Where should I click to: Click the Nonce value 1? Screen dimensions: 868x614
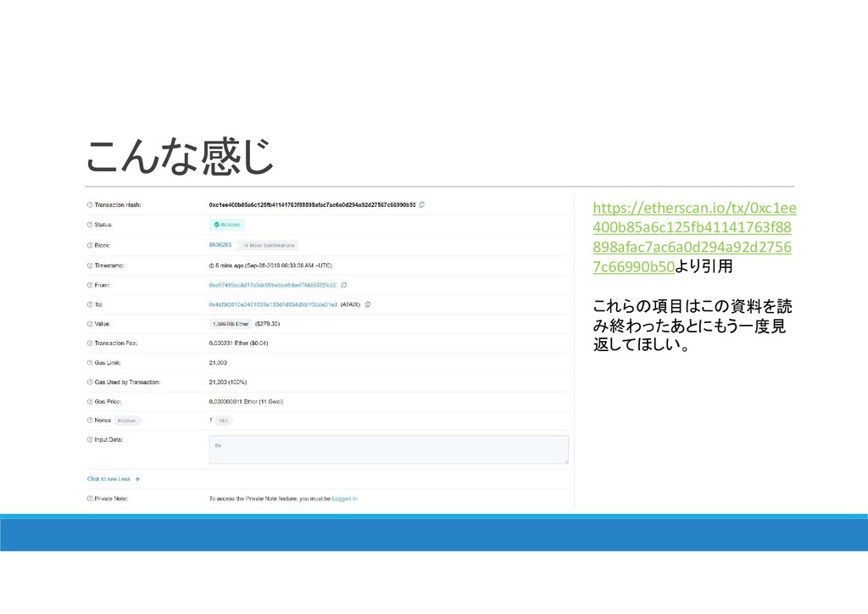pos(211,421)
